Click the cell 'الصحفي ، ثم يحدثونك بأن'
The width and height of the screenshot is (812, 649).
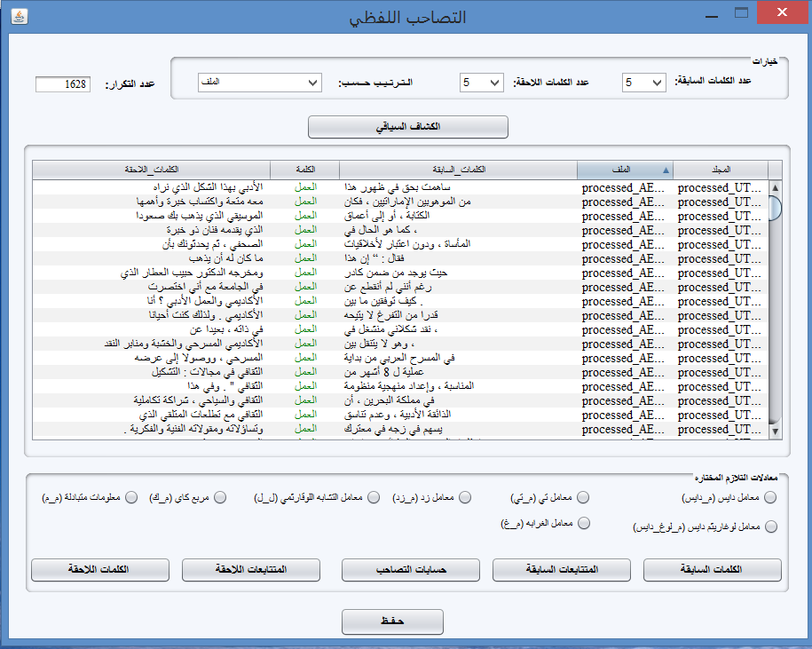[151, 244]
